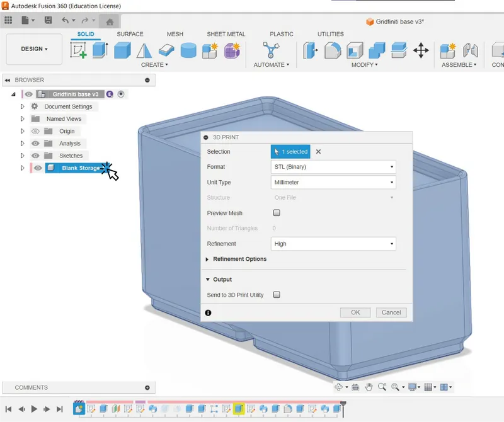Cancel the 3D Print dialog

click(x=391, y=312)
